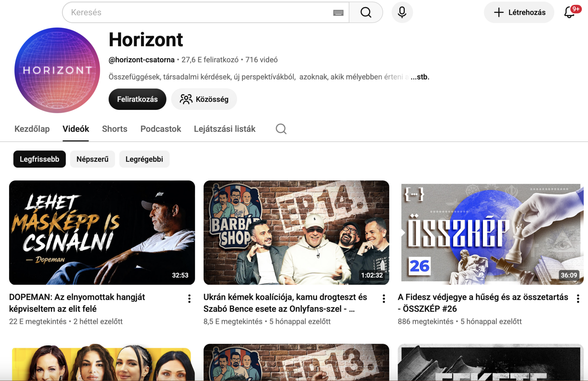588x381 pixels.
Task: Play the ÖSSZKÉP 26 thumbnail
Action: [491, 233]
